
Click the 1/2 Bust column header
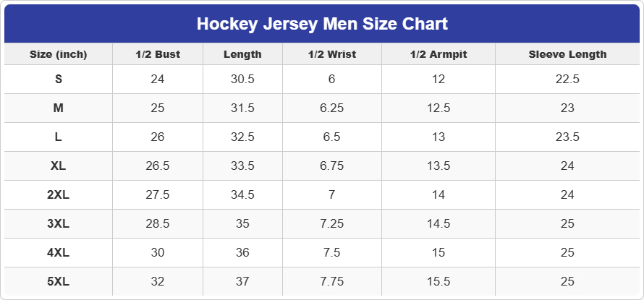(157, 54)
